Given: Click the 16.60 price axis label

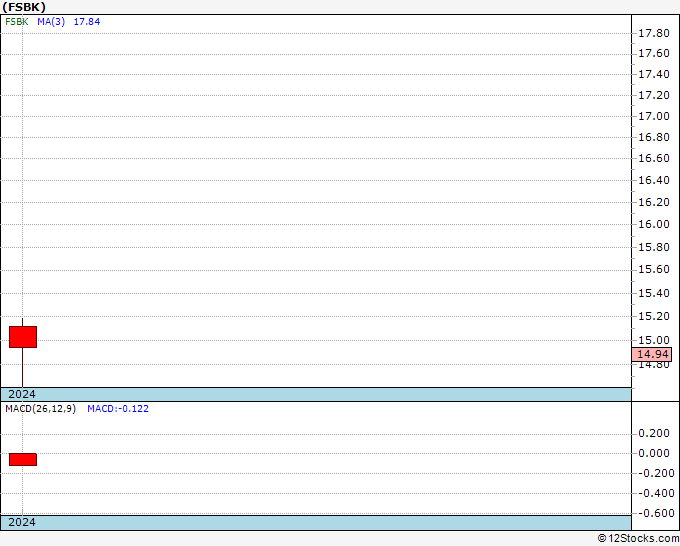Looking at the screenshot, I should point(654,159).
